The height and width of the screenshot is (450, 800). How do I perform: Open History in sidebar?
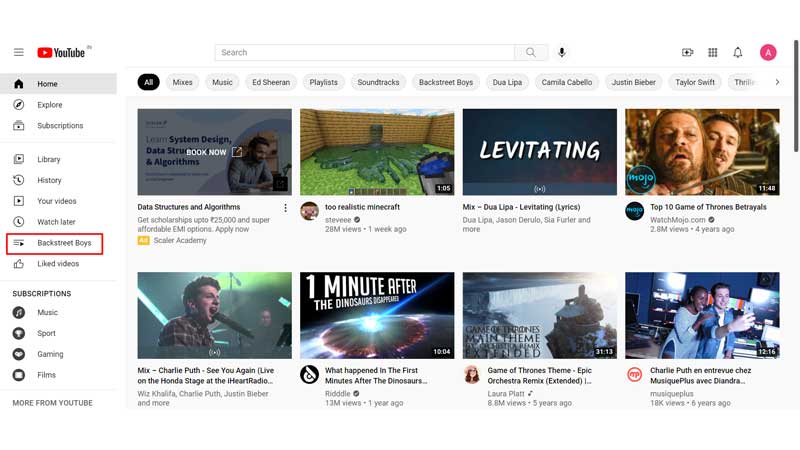pos(58,180)
